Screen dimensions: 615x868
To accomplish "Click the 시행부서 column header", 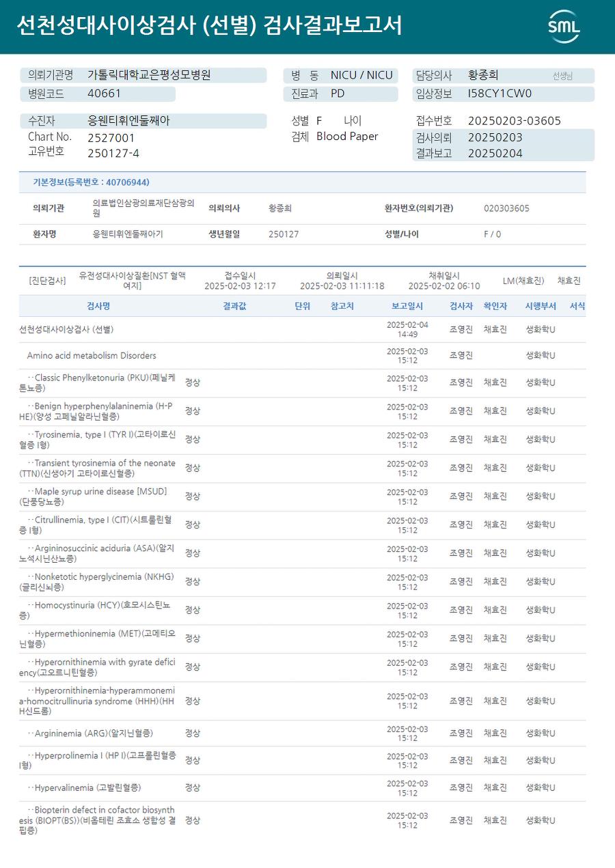I will click(x=541, y=307).
